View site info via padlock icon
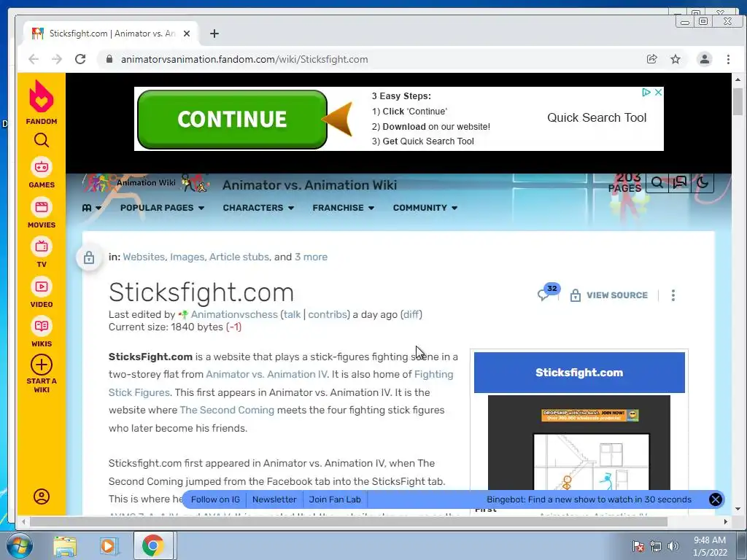The width and height of the screenshot is (747, 560). pos(109,59)
